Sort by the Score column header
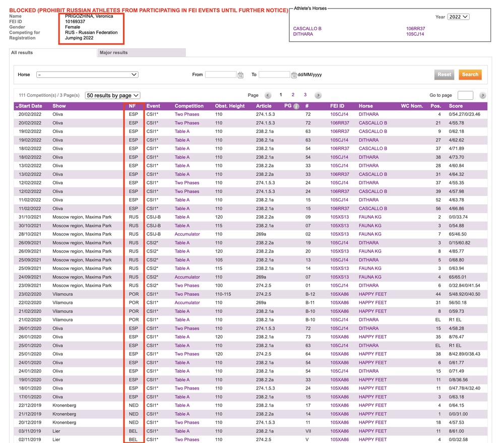This screenshot has height=443, width=504. tap(456, 106)
